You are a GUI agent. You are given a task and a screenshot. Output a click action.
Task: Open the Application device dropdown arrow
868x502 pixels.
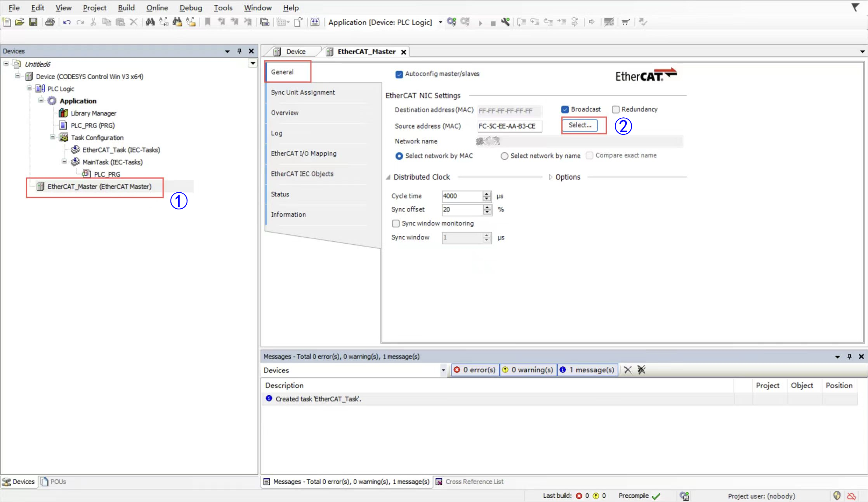pos(440,22)
